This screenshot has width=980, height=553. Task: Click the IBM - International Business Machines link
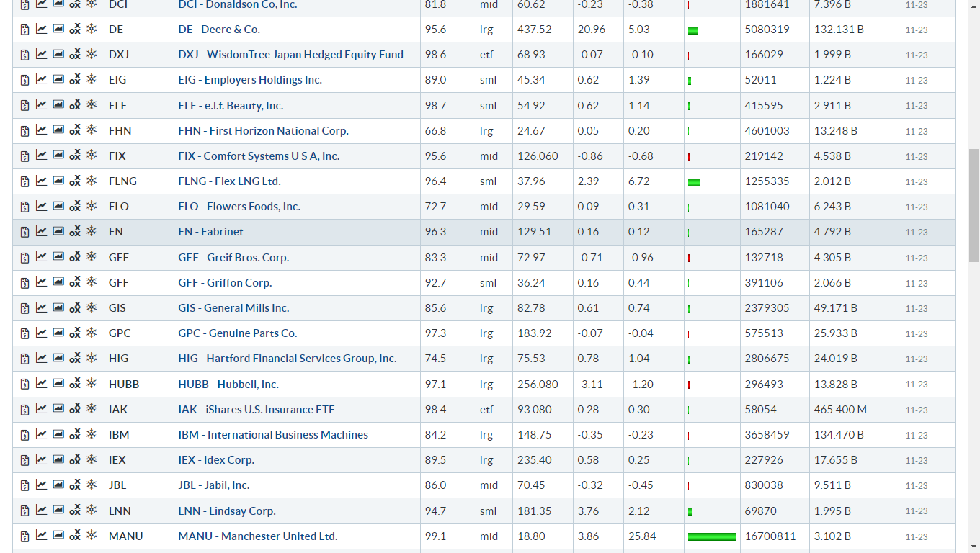point(273,435)
